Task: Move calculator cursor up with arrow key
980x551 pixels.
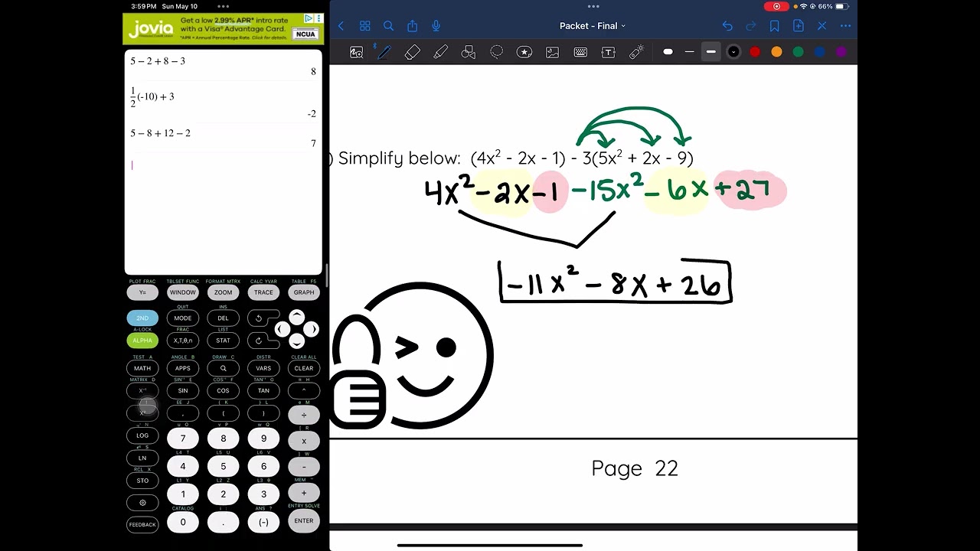Action: pyautogui.click(x=297, y=317)
